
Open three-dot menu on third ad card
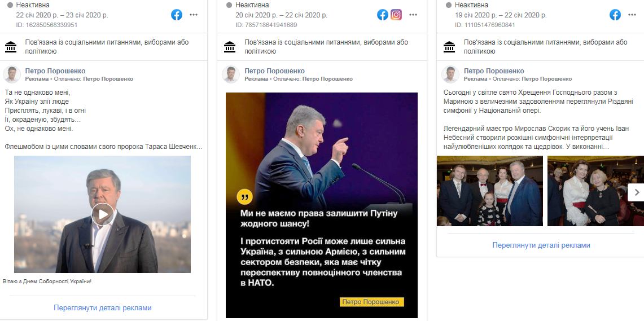[x=632, y=15]
